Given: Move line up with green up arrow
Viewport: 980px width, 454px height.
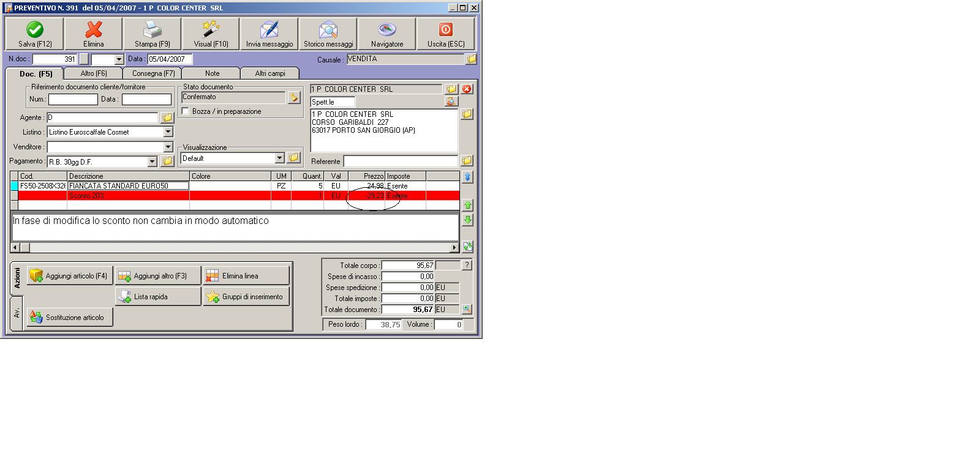Looking at the screenshot, I should 467,205.
